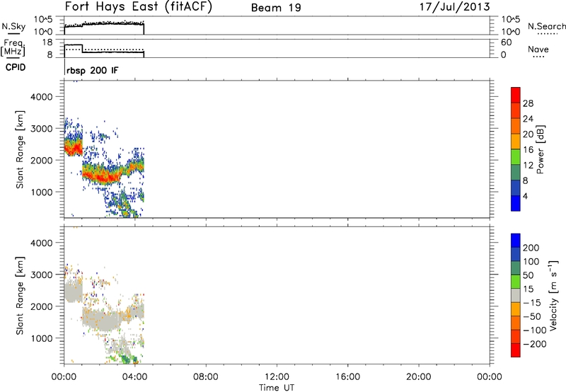566x392 pixels.
Task: Click the 'N.Search' legend label
Action: click(546, 26)
